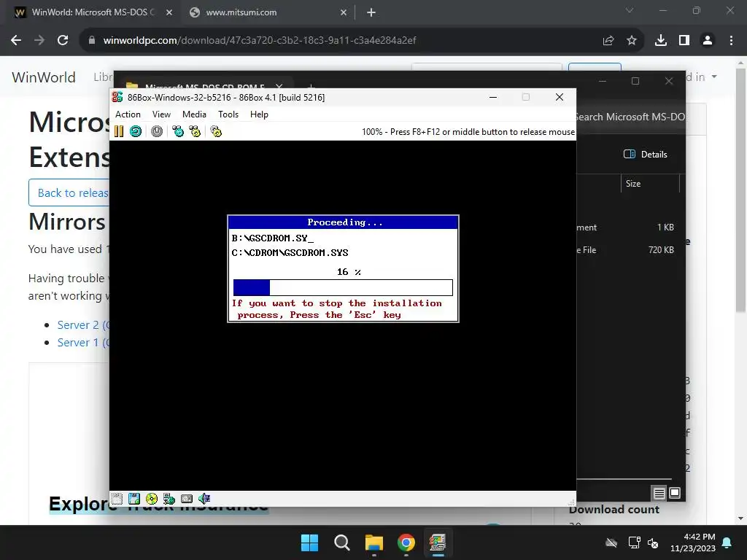Screen dimensions: 747x560
Task: Click the Size column header in Explorer
Action: point(650,184)
